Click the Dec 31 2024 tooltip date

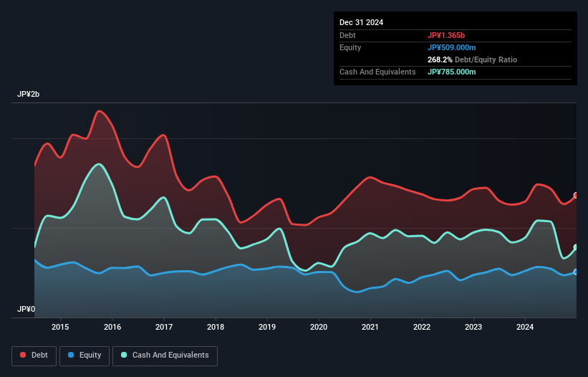(x=361, y=22)
